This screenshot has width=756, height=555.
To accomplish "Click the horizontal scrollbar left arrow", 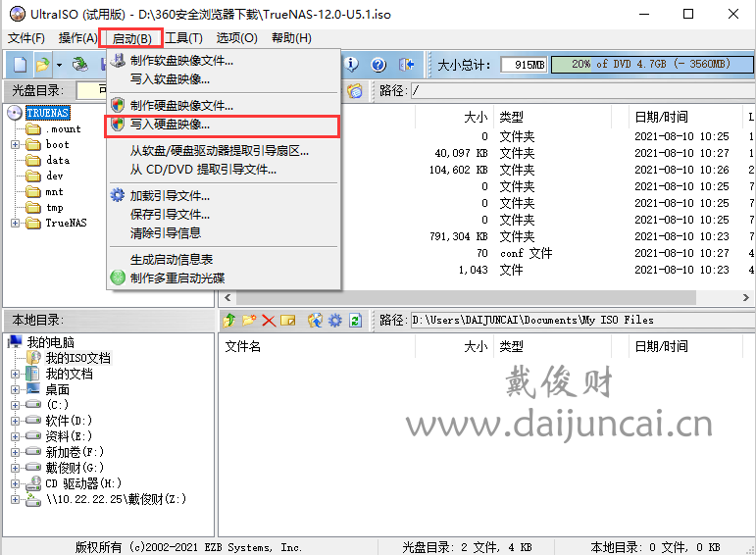I will [227, 297].
